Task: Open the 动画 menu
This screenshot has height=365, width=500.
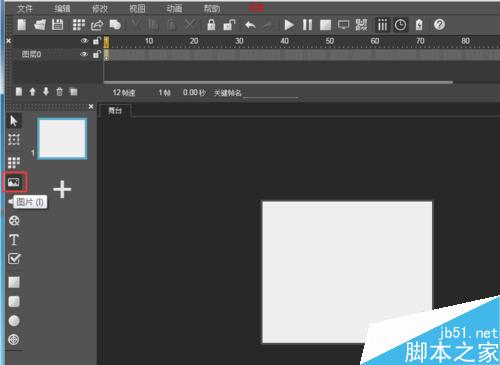Action: (174, 9)
